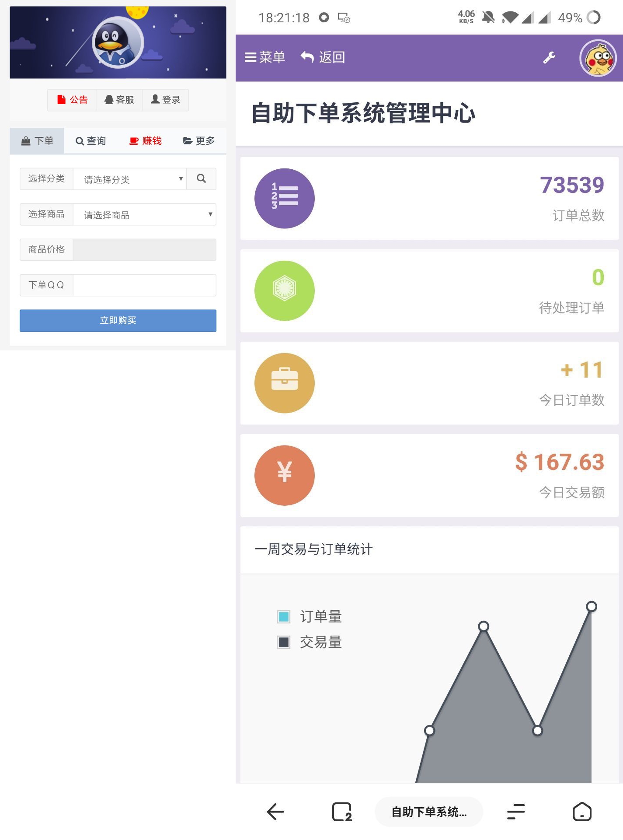The image size is (623, 840).
Task: Tap the duck avatar in the purple header
Action: [x=598, y=58]
